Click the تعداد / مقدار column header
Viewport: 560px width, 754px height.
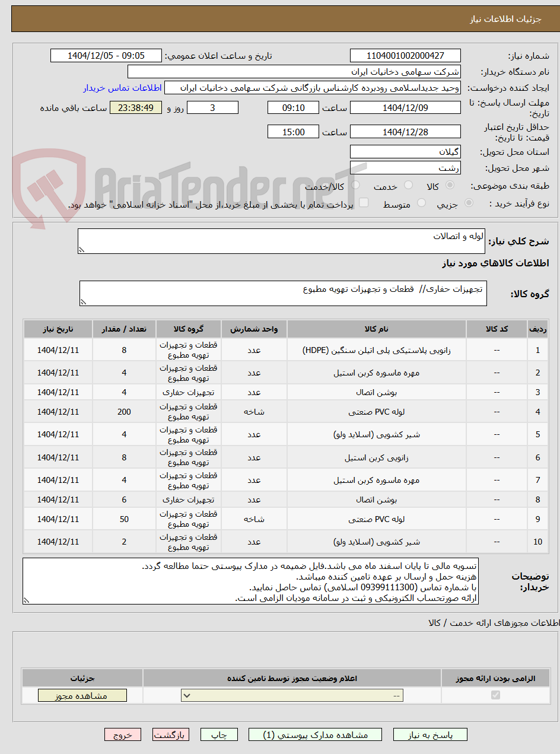(x=124, y=329)
